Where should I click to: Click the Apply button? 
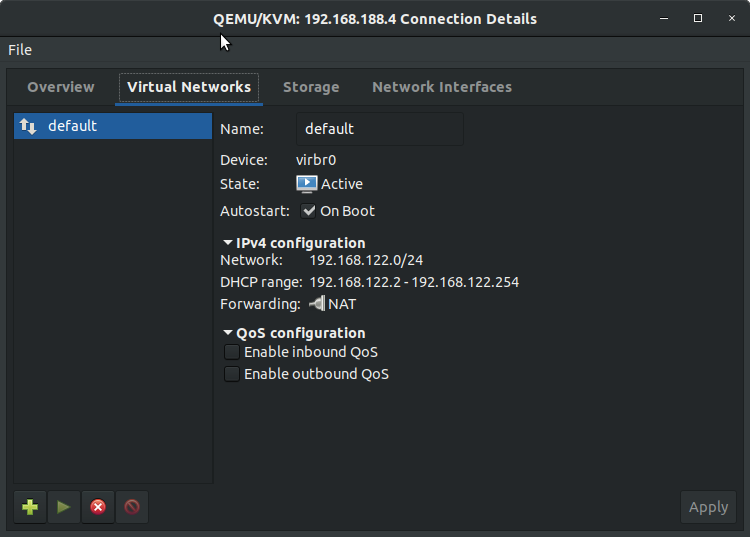708,507
